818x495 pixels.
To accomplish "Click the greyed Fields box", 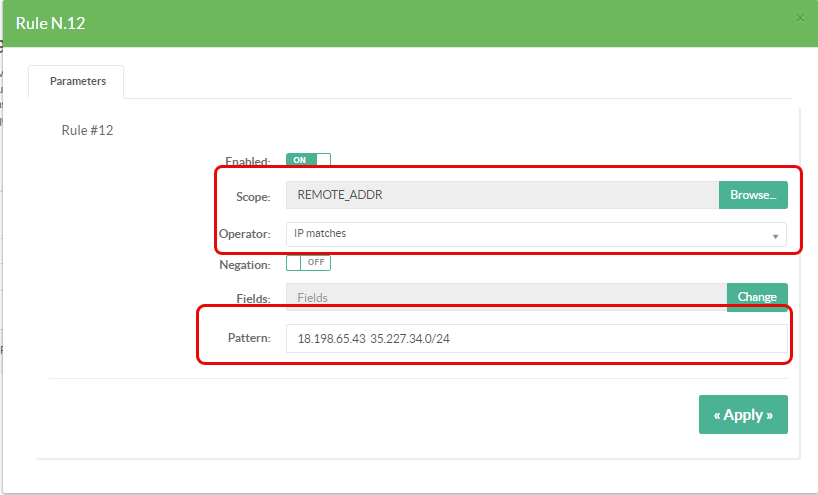I will (x=505, y=297).
